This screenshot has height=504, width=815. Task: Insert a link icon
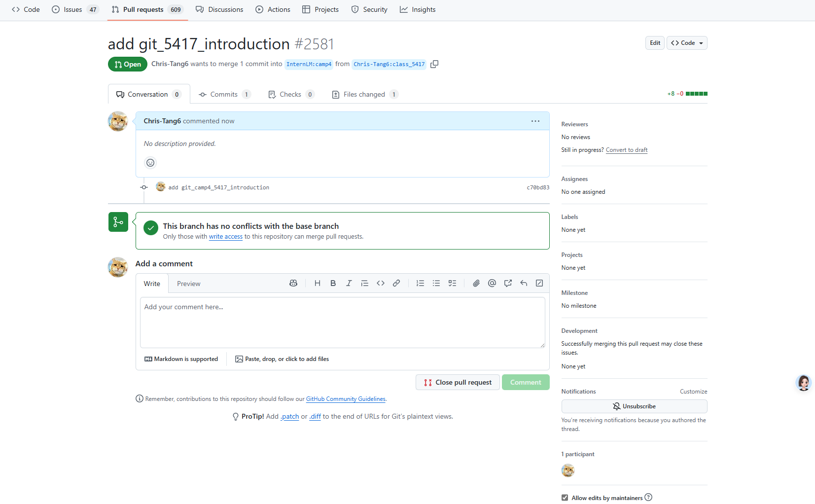pos(396,283)
